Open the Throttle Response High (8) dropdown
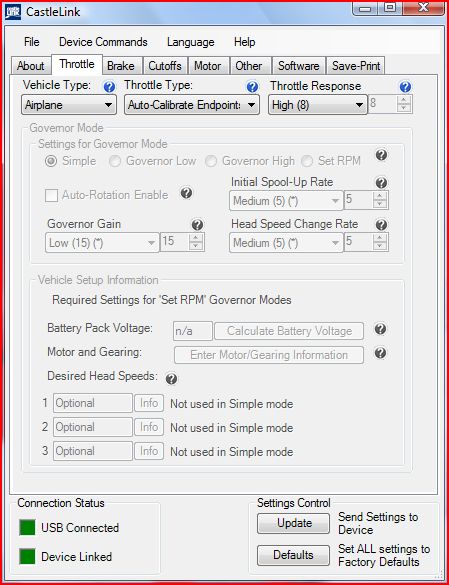Image resolution: width=449 pixels, height=585 pixels. point(318,105)
